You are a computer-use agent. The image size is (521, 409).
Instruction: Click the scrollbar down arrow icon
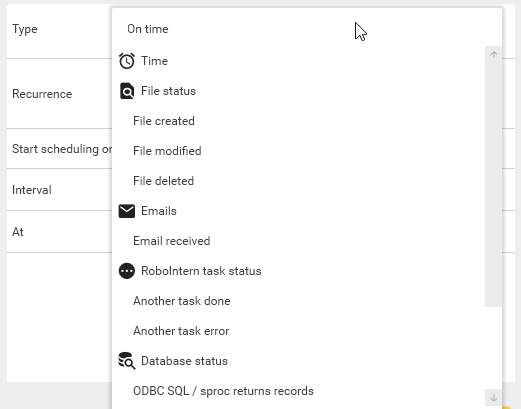click(494, 397)
